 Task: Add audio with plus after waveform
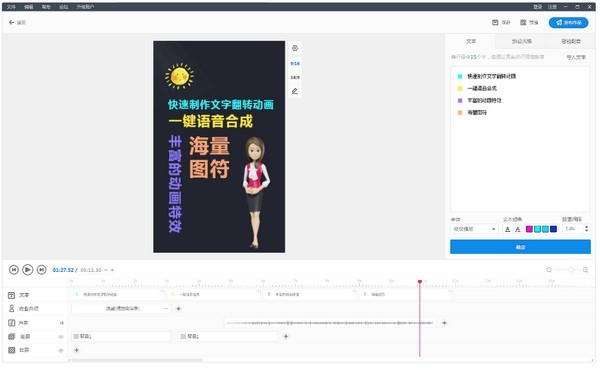(x=444, y=323)
